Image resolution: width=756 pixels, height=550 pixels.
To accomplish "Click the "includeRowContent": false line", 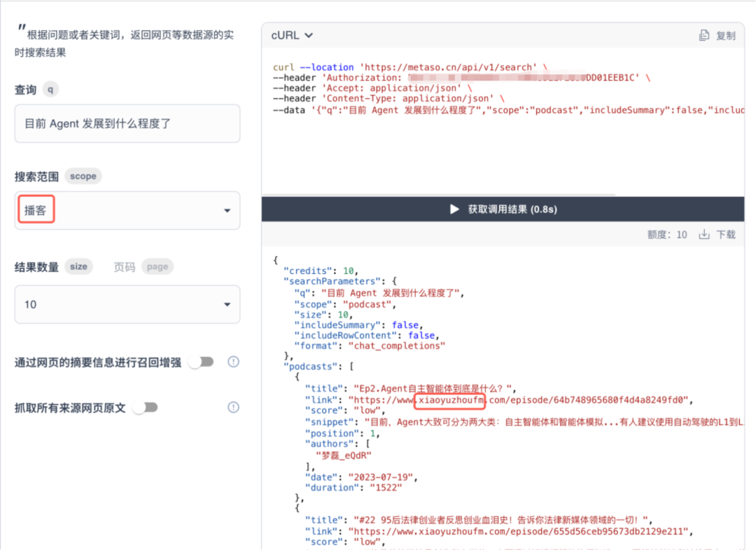I will coord(367,336).
